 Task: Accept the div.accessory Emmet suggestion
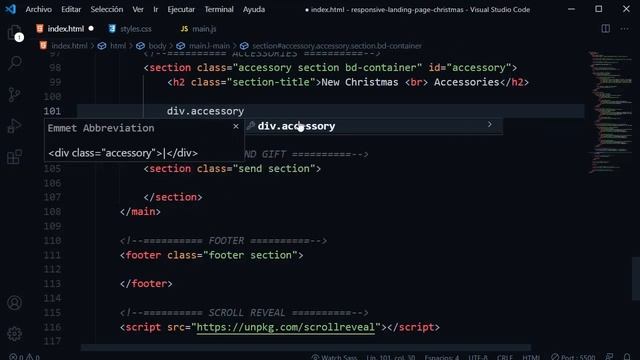(373, 126)
